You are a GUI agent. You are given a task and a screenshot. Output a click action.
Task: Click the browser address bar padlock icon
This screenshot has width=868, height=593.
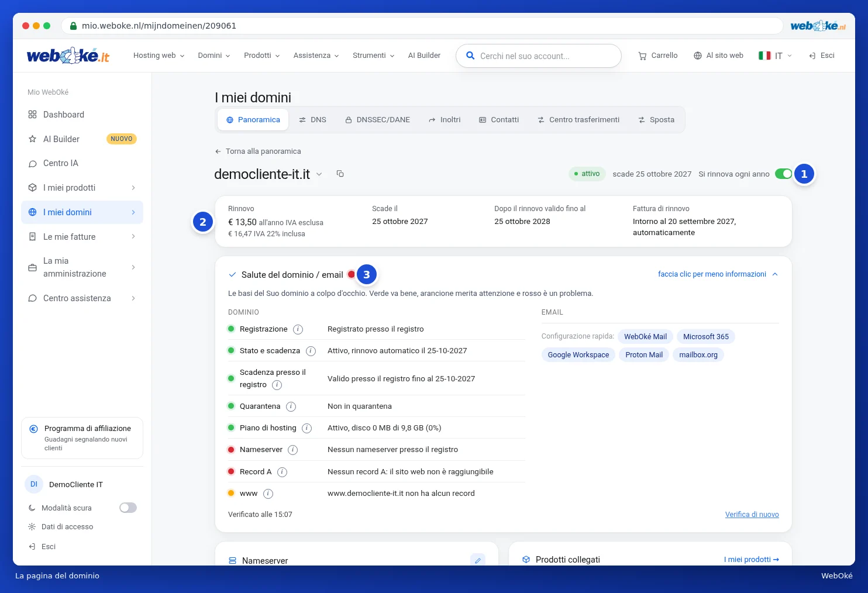[x=74, y=26]
